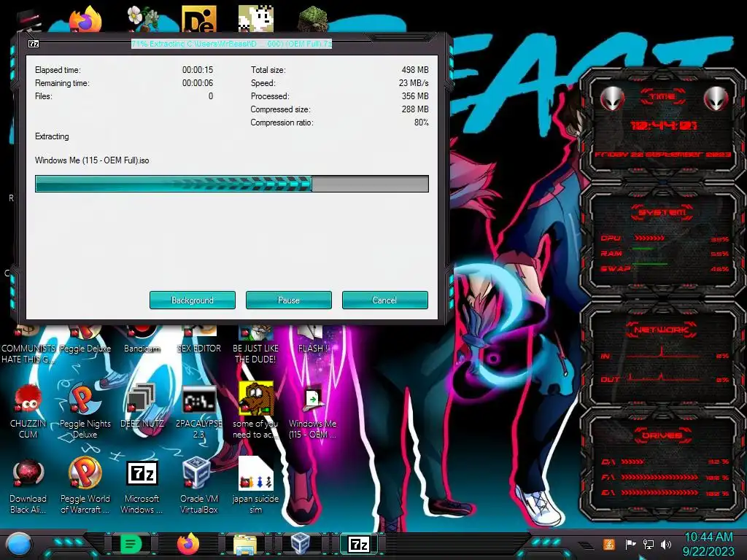Click the Elapsed time value 00:00:15

198,70
